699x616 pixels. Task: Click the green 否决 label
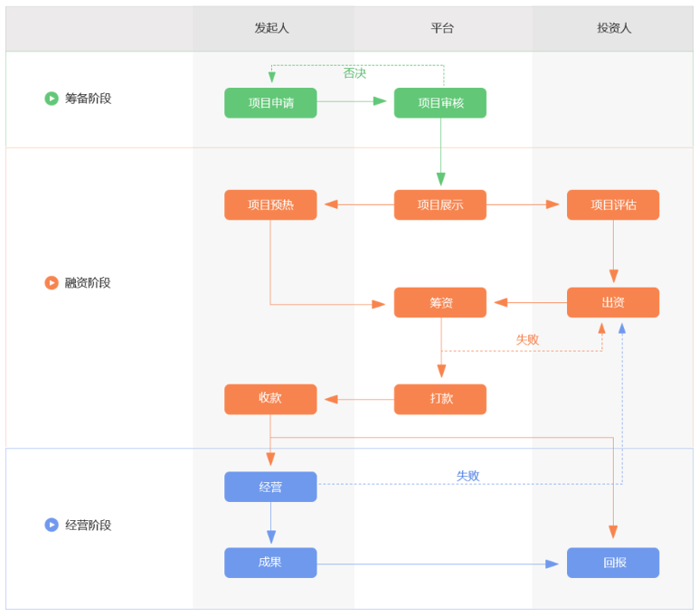pos(354,73)
